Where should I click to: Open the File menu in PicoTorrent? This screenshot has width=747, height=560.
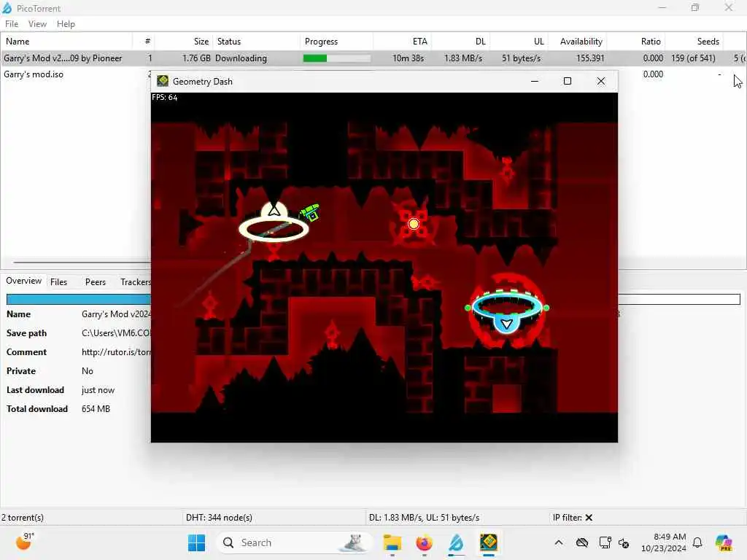coord(12,24)
